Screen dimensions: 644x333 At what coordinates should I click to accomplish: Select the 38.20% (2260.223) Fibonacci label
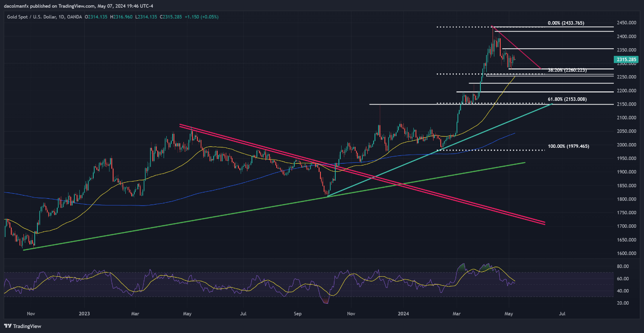(567, 70)
